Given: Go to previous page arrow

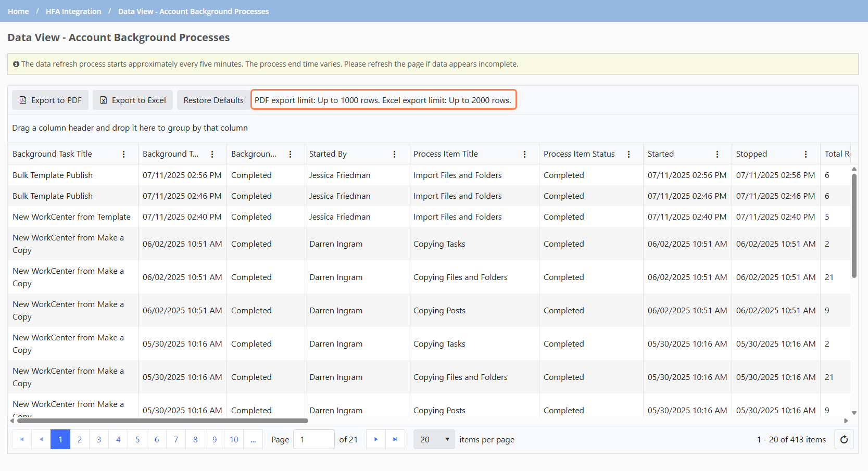Looking at the screenshot, I should pos(41,439).
